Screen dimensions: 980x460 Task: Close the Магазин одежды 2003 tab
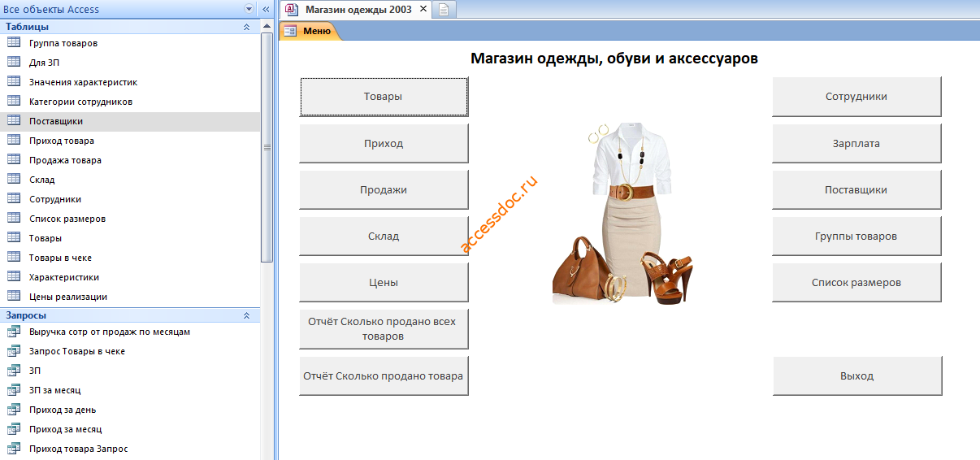point(423,10)
